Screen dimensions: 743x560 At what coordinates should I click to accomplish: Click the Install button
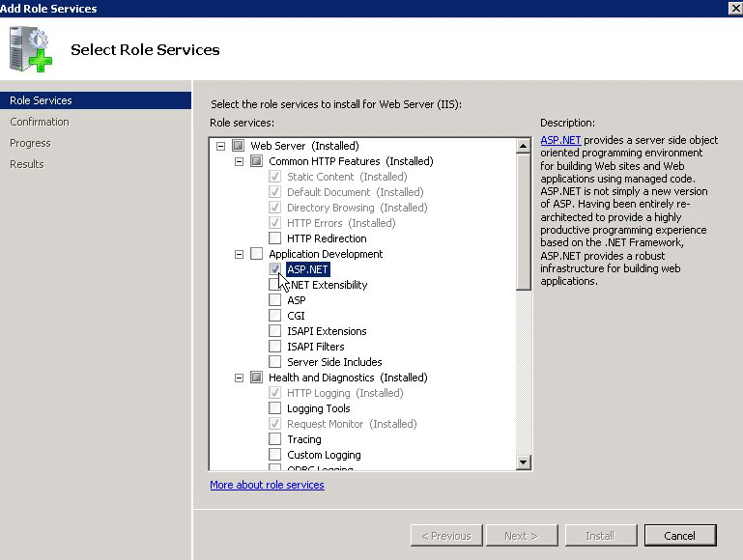600,536
